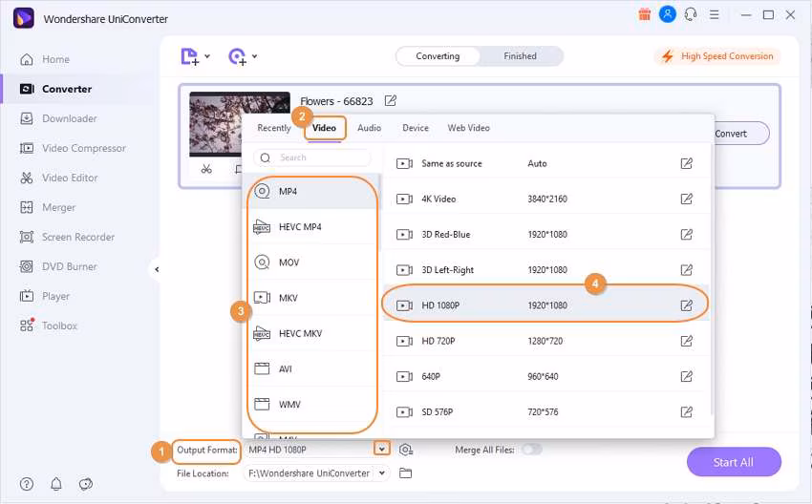The image size is (812, 504).
Task: Edit the 640P preset
Action: (x=686, y=376)
